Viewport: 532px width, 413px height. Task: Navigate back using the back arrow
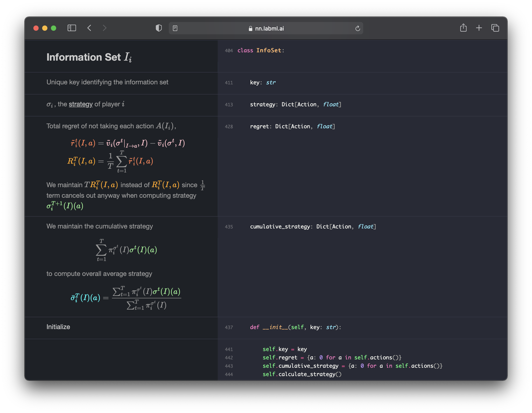click(89, 28)
